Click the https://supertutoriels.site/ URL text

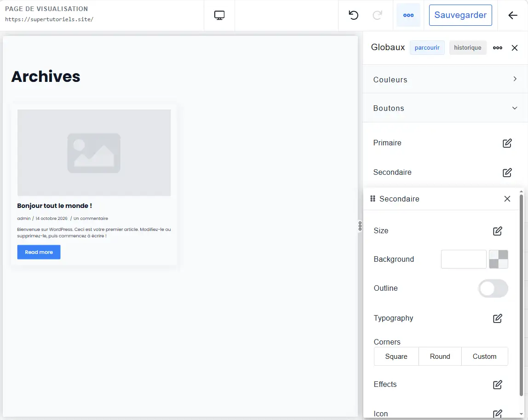click(49, 19)
